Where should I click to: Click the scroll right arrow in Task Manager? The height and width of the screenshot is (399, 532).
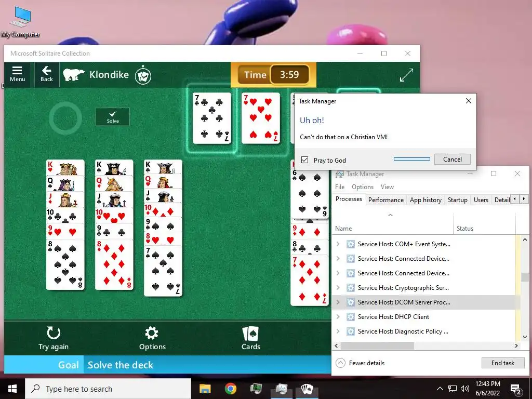coord(516,345)
